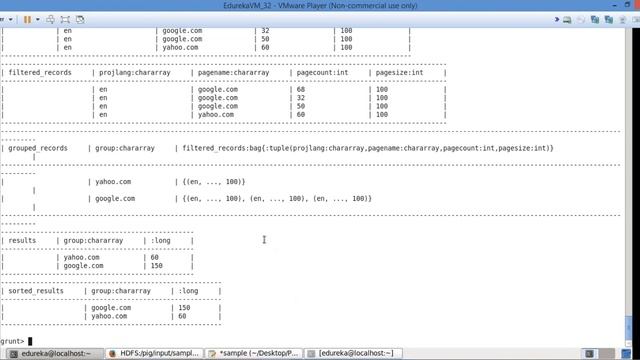This screenshot has height=360, width=640.
Task: Click 'grouped_records' table label
Action: tap(38, 148)
